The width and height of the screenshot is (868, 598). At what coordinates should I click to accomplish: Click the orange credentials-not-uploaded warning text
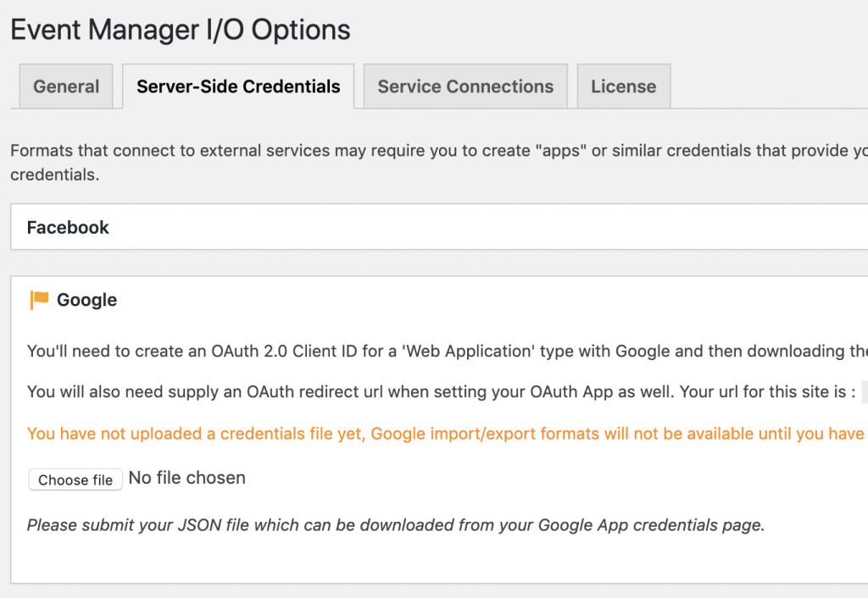pyautogui.click(x=448, y=433)
